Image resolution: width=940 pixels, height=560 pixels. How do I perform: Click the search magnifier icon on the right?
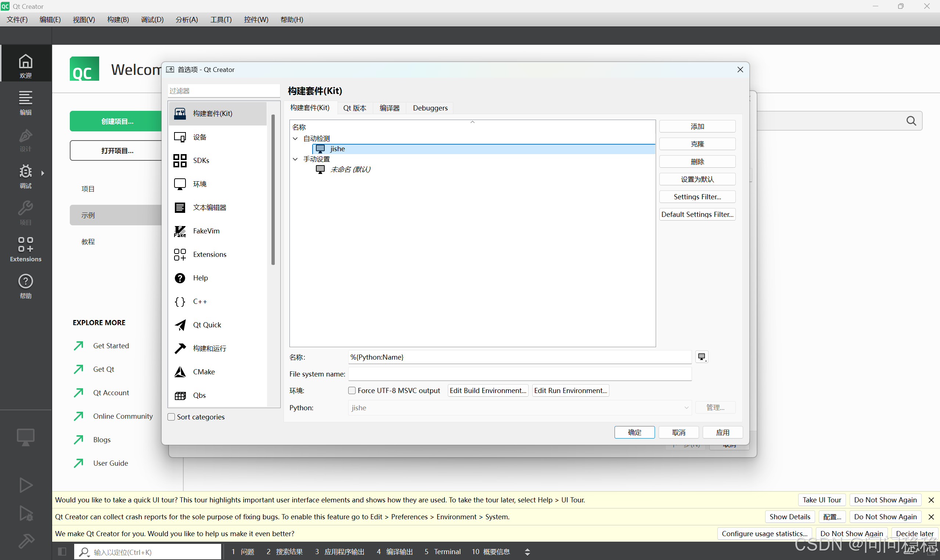tap(911, 121)
